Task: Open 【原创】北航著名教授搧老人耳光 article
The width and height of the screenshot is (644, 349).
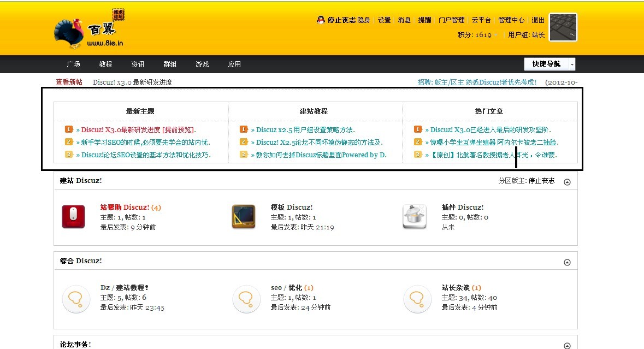Action: (494, 155)
